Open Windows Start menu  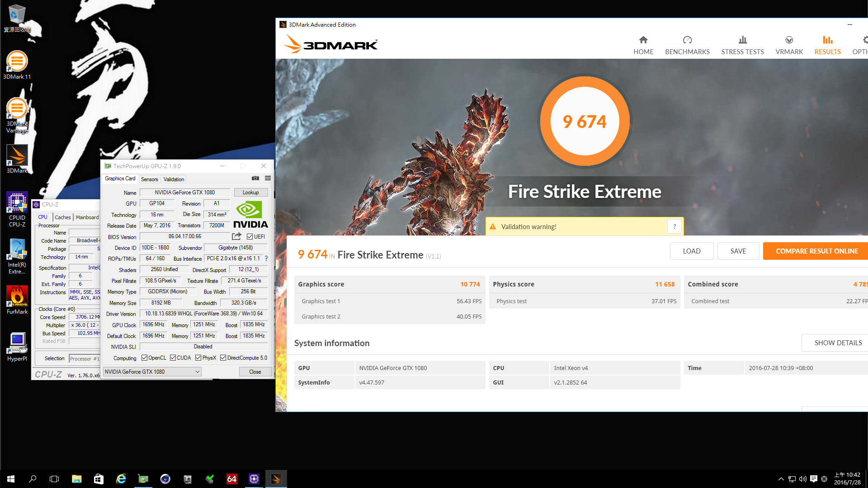(11, 479)
